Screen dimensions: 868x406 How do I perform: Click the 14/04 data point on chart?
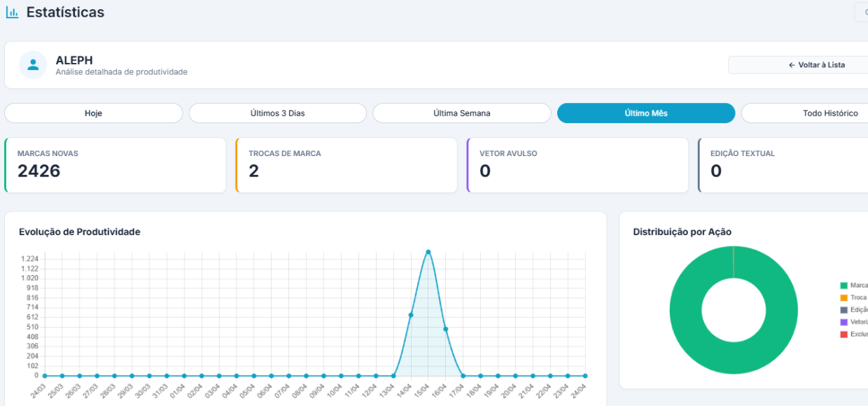point(411,315)
